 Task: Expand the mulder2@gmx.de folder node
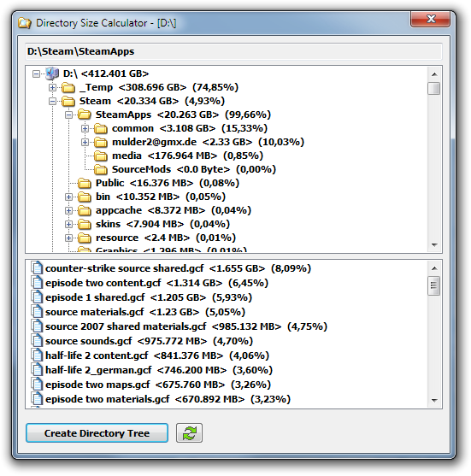pos(85,142)
